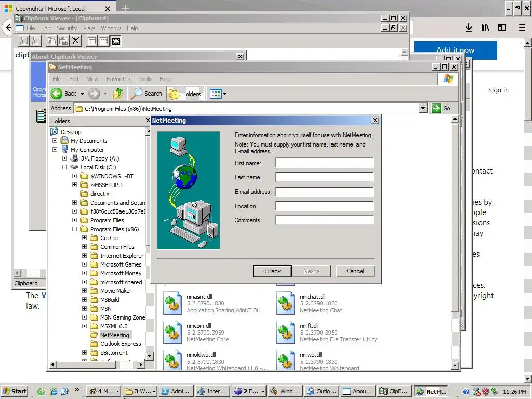Go up one folder level icon
The image size is (532, 399).
[x=118, y=94]
